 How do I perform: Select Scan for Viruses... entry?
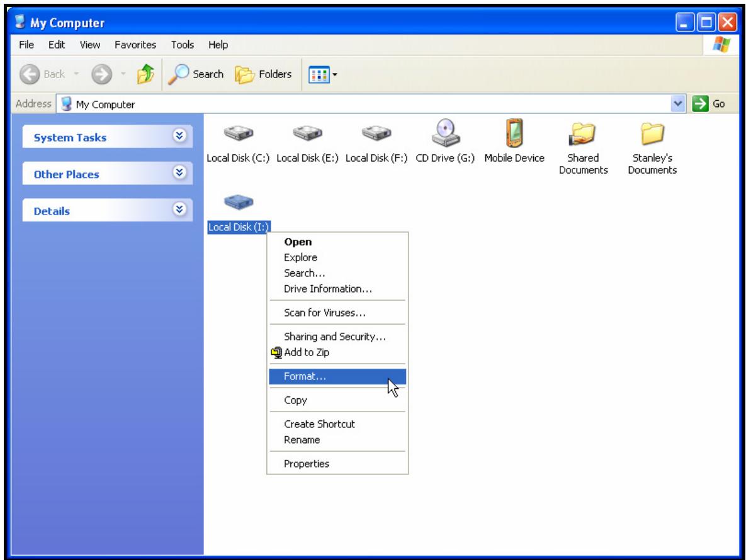tap(337, 313)
